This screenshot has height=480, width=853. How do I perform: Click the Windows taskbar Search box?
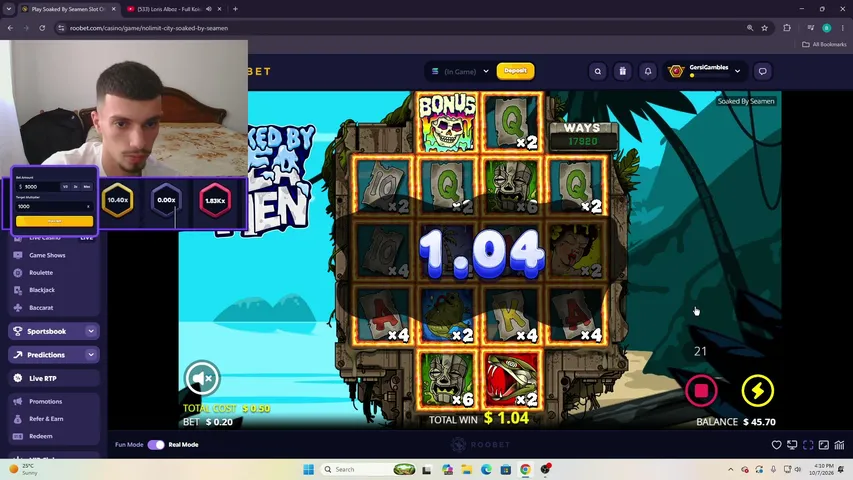pos(369,469)
